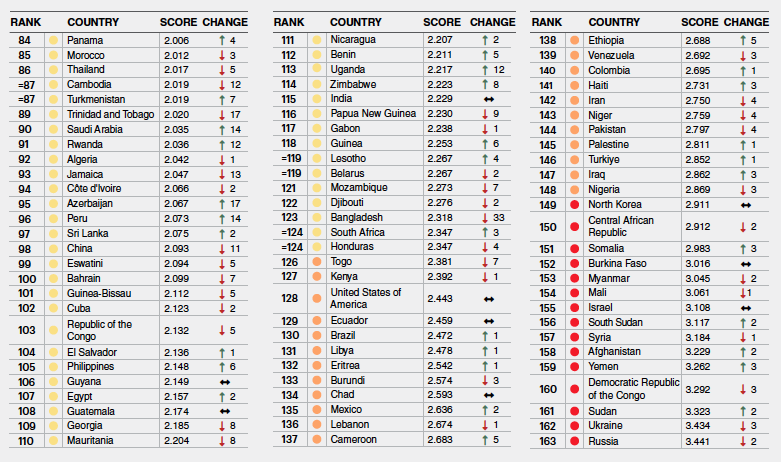The width and height of the screenshot is (781, 462).
Task: Click the red dot beside Russia
Action: click(574, 440)
